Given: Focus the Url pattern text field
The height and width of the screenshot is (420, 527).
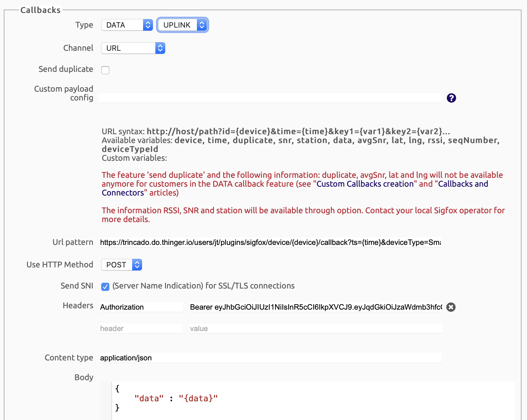Looking at the screenshot, I should tap(270, 243).
